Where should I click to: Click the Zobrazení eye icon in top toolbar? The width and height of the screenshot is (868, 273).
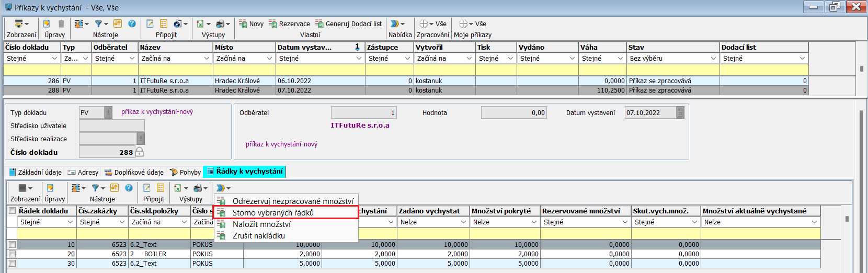pos(19,24)
